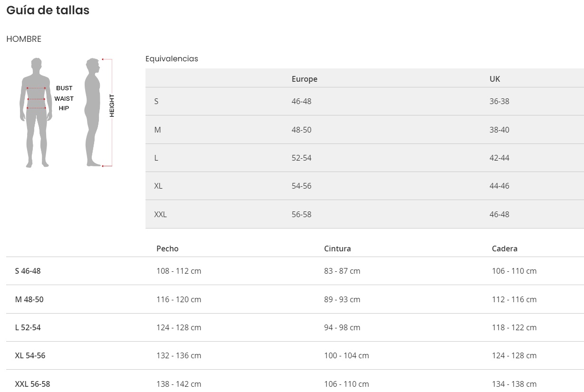Select the M 48-50 measurement row label

29,299
